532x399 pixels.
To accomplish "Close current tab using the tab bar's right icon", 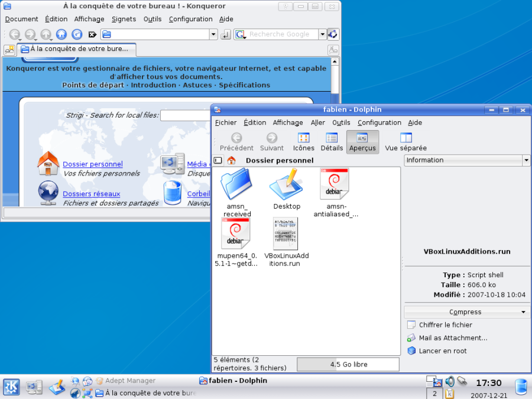I will pos(333,50).
